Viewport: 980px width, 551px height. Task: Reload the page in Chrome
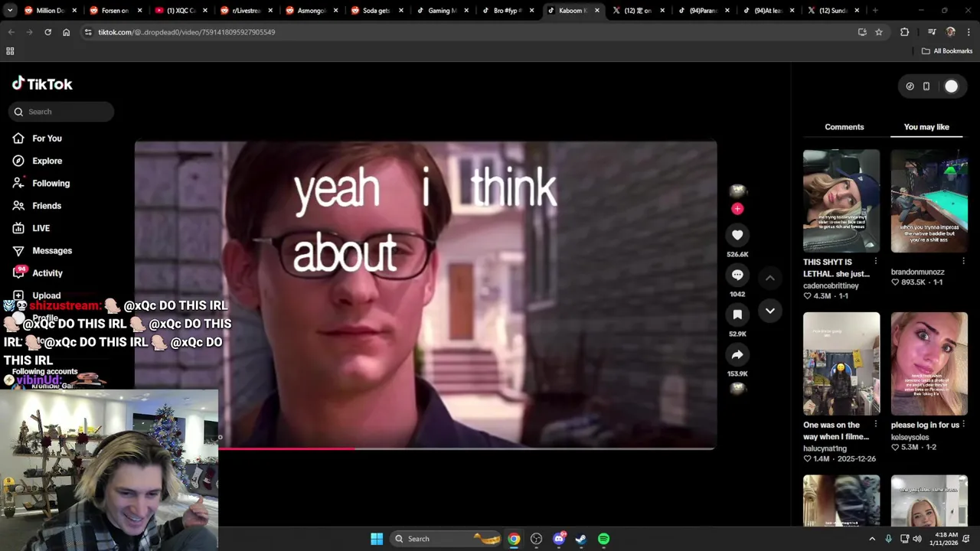pos(47,32)
